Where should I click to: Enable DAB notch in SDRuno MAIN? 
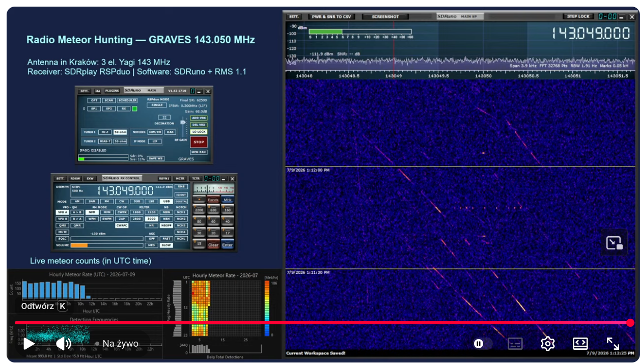[x=170, y=132]
